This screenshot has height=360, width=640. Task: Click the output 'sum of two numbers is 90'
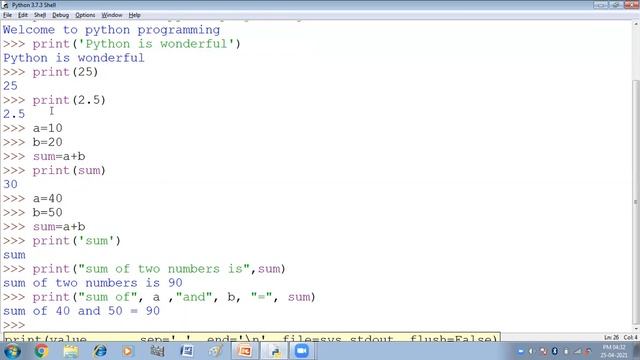93,283
